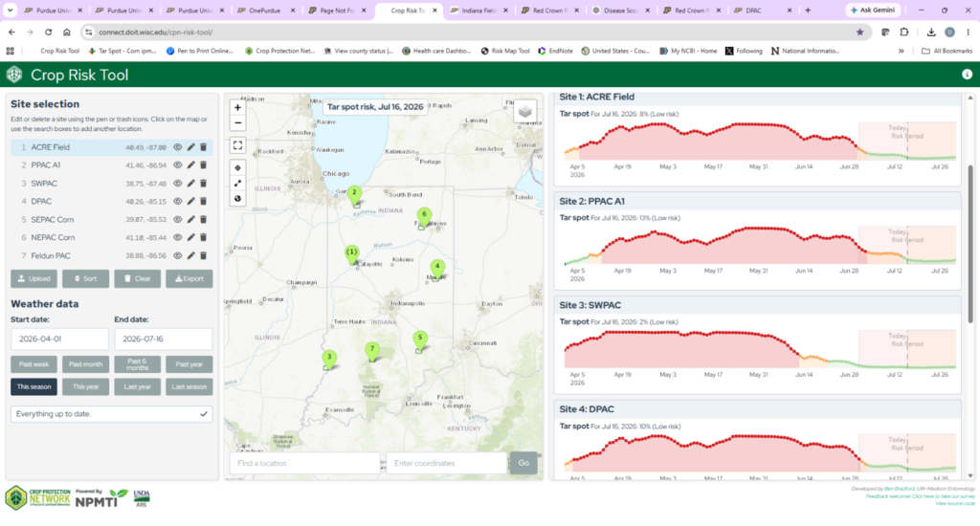Toggle visibility of SEPAC Corn site

click(177, 220)
